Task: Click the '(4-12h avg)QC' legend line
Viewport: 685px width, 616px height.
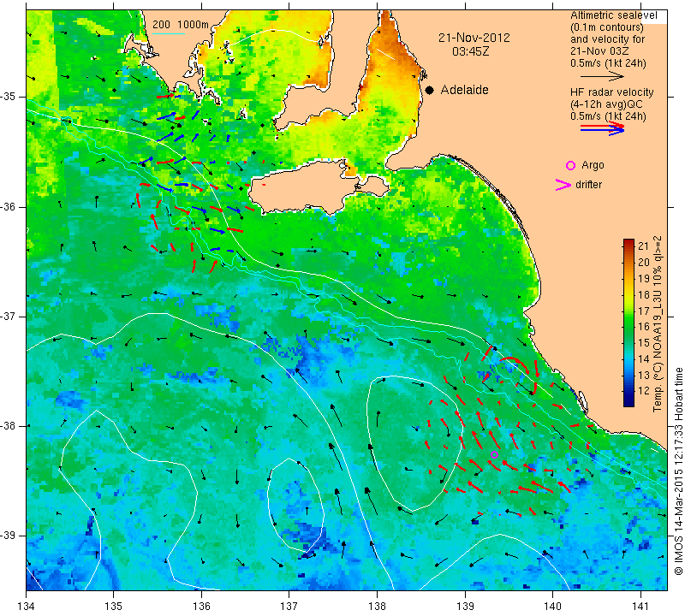Action: (607, 104)
